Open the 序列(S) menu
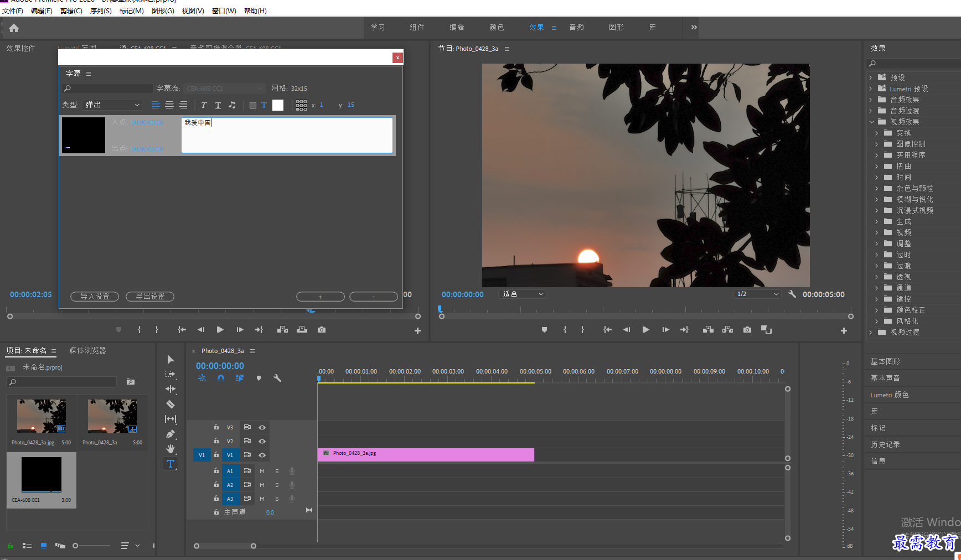This screenshot has width=961, height=560. 101,11
